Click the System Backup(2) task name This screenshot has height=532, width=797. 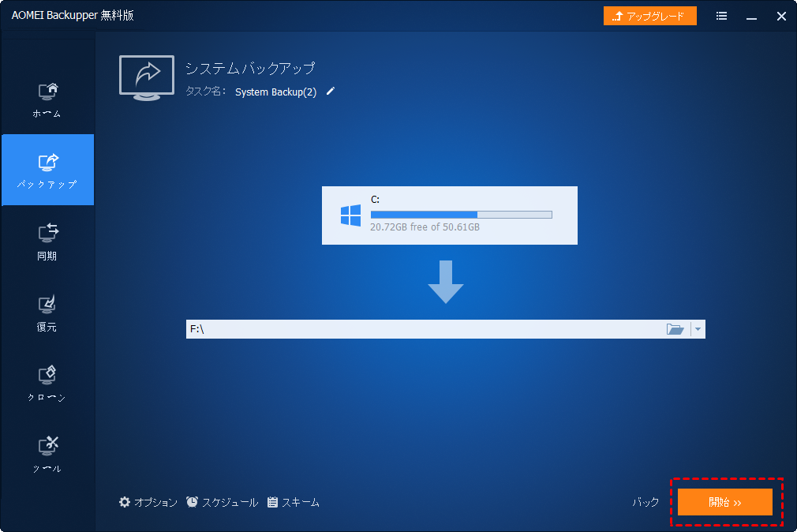point(275,92)
